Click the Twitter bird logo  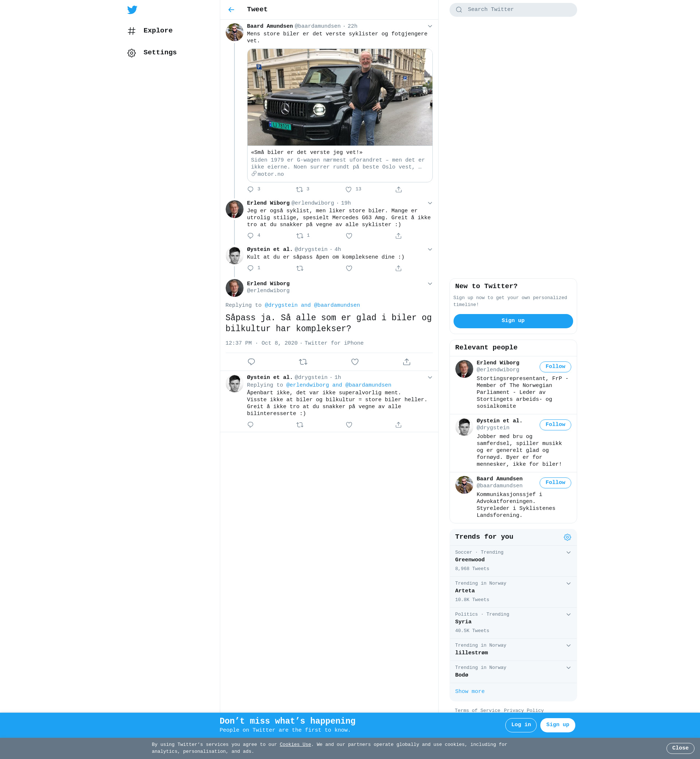(x=132, y=9)
